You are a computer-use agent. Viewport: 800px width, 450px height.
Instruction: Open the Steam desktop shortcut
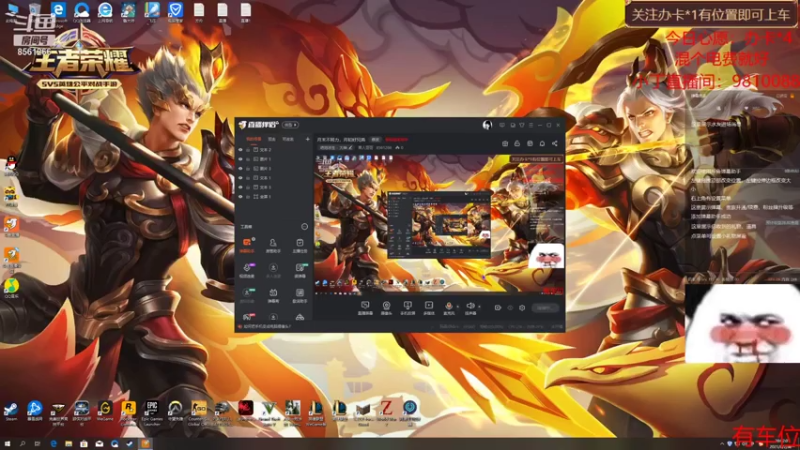[11, 411]
